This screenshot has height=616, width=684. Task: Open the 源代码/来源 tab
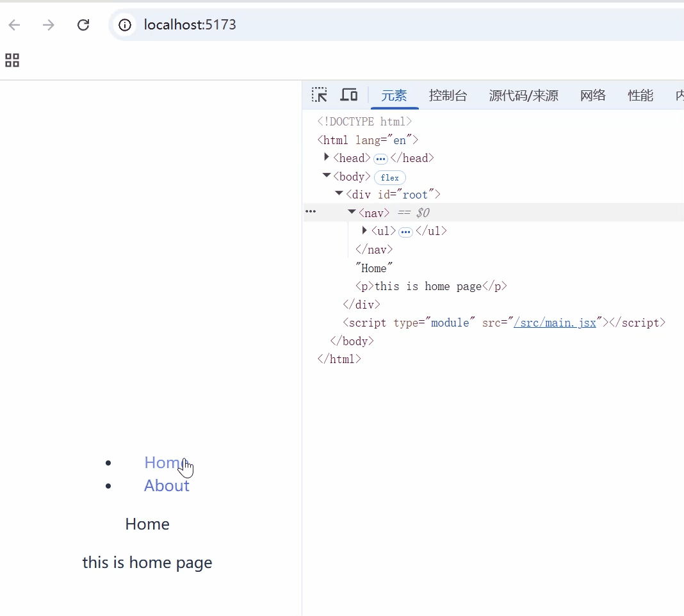click(523, 95)
